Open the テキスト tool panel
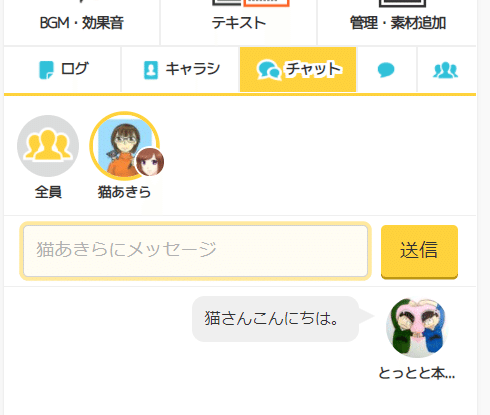490x415 pixels. (238, 22)
